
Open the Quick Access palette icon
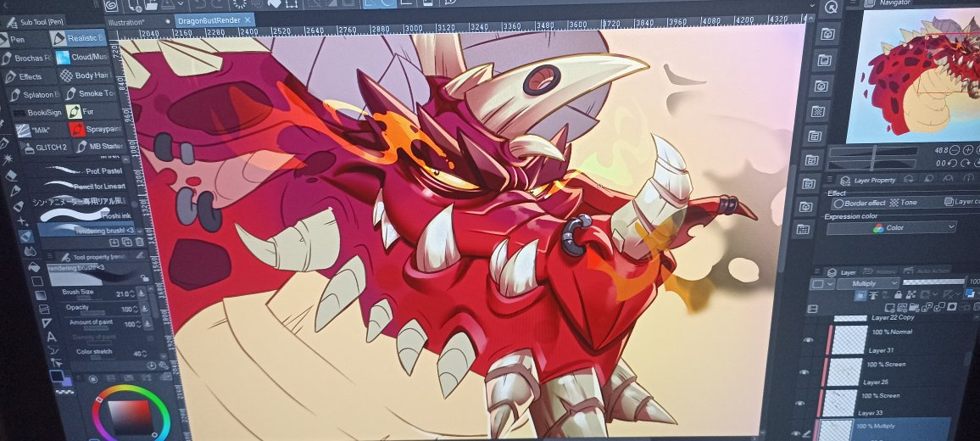click(x=832, y=8)
